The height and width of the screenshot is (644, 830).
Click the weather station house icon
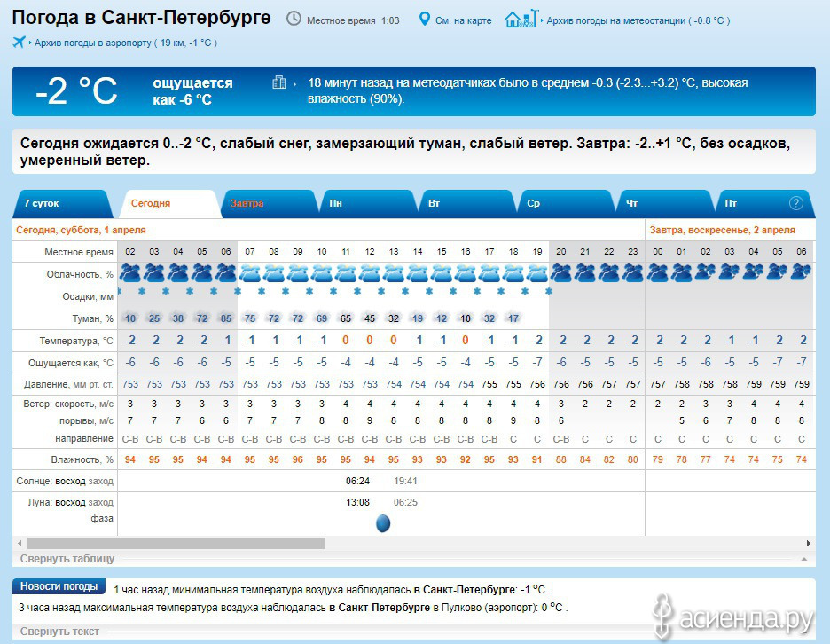tap(521, 19)
